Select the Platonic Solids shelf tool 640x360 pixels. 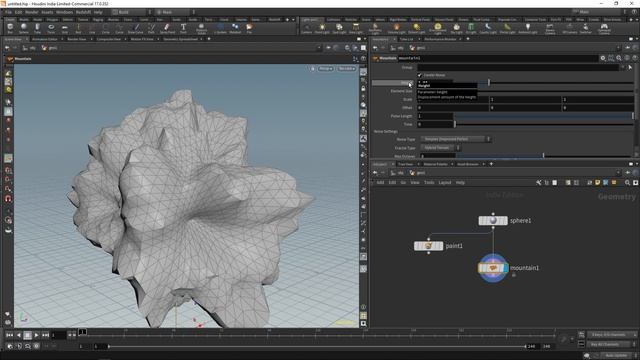(x=201, y=29)
